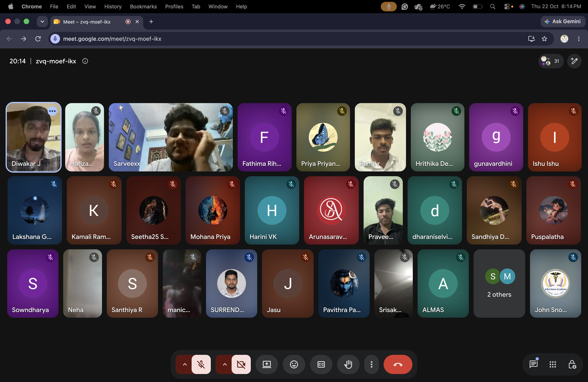588x382 pixels.
Task: Raise hand using the hand icon
Action: click(348, 364)
